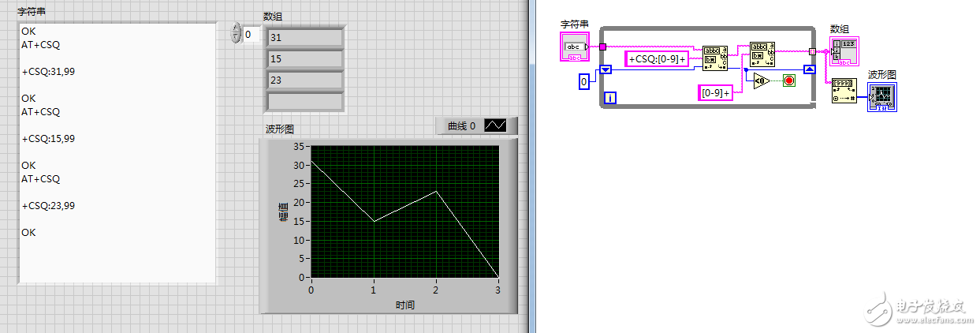Viewport: 980px width, 333px height.
Task: Click the input tunnel on the loop border
Action: click(x=602, y=47)
